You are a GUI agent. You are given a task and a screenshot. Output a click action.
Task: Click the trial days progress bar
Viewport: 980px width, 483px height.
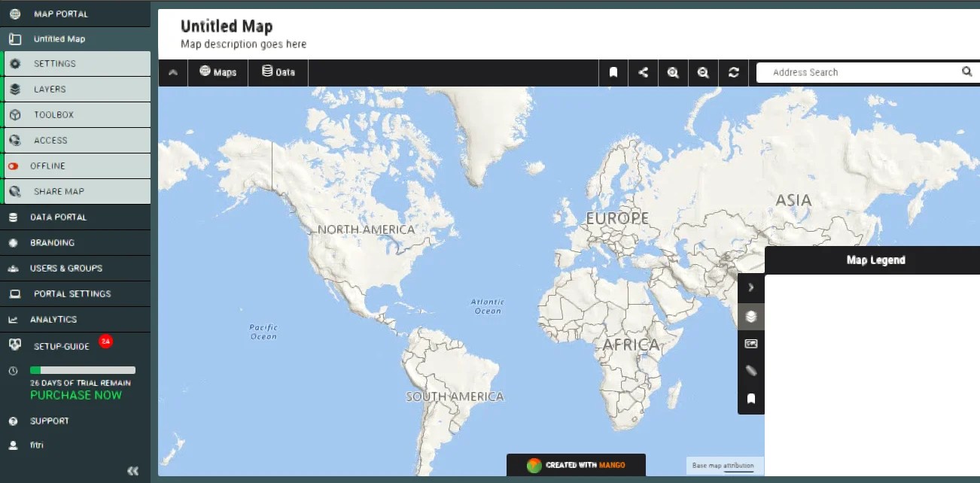pos(83,370)
